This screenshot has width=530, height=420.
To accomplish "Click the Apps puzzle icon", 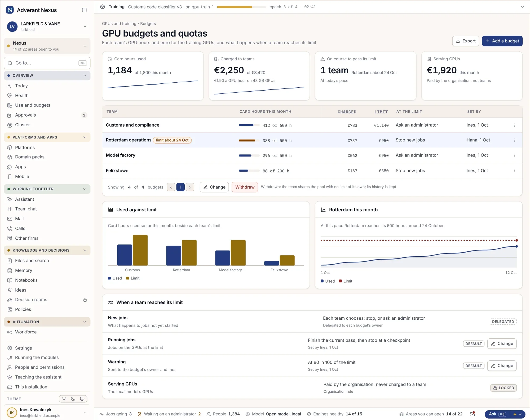I will tap(10, 167).
